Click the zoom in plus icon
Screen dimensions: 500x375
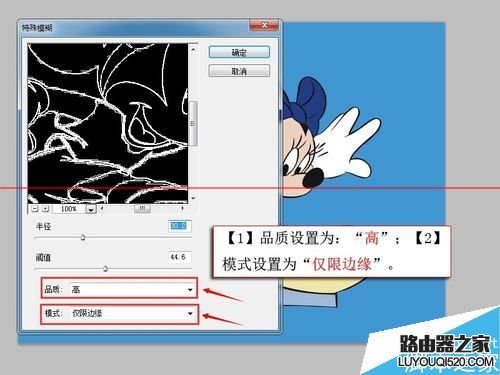tap(46, 209)
